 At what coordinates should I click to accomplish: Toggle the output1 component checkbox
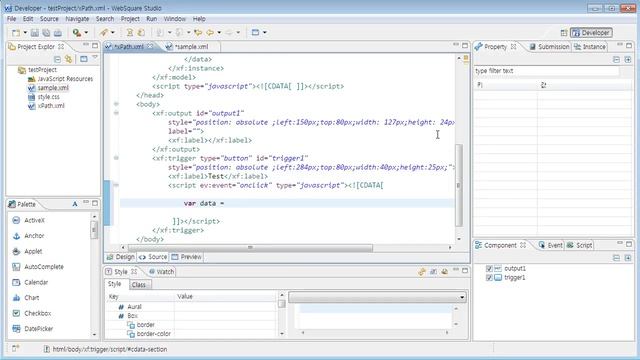pyautogui.click(x=489, y=269)
